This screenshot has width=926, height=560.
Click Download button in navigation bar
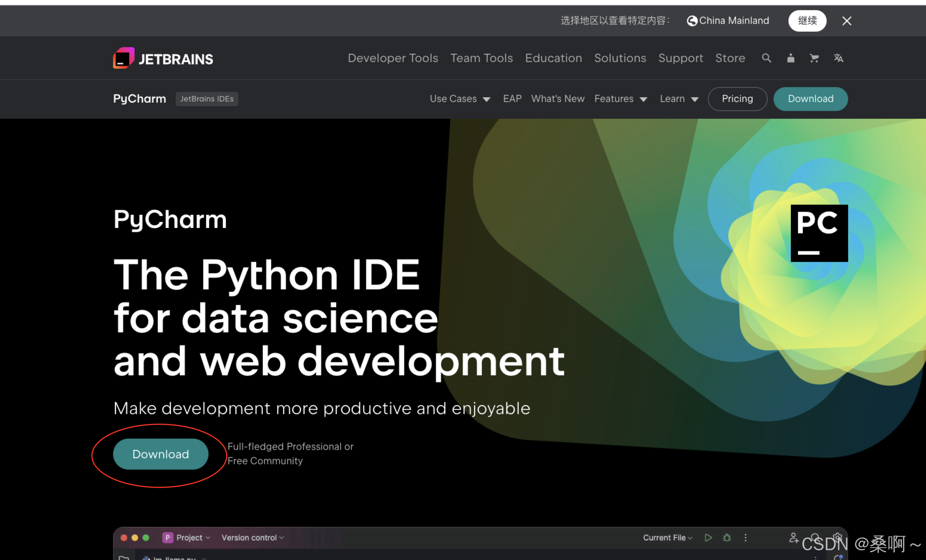click(811, 99)
